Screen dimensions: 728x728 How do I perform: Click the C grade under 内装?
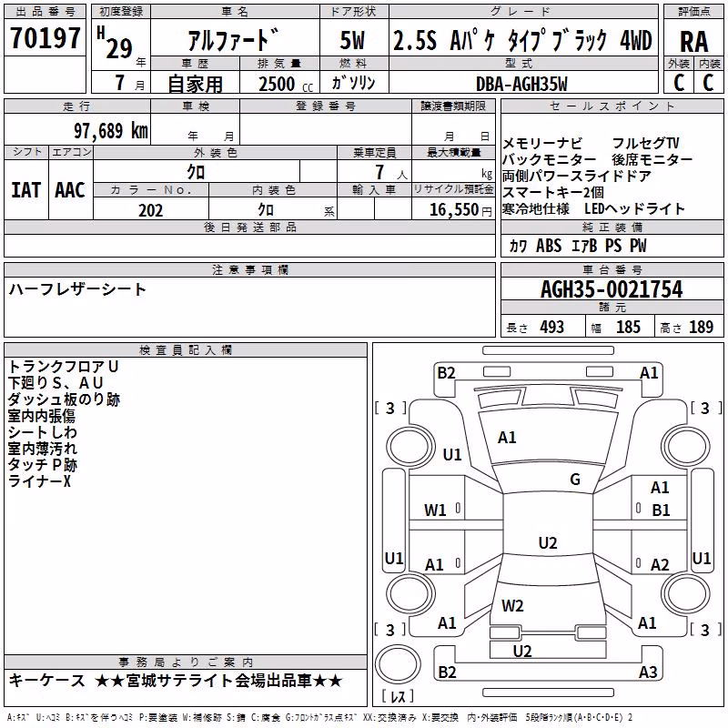[708, 83]
